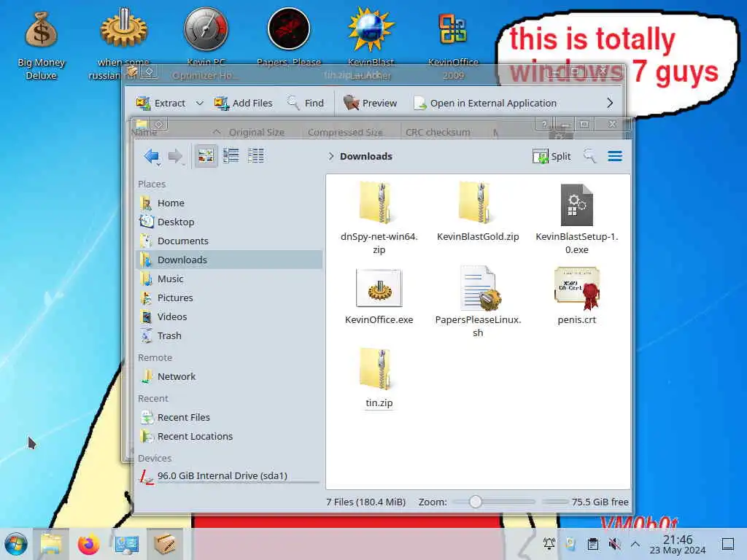Open file manager from the taskbar
Screen dimensions: 747x560
tap(51, 544)
